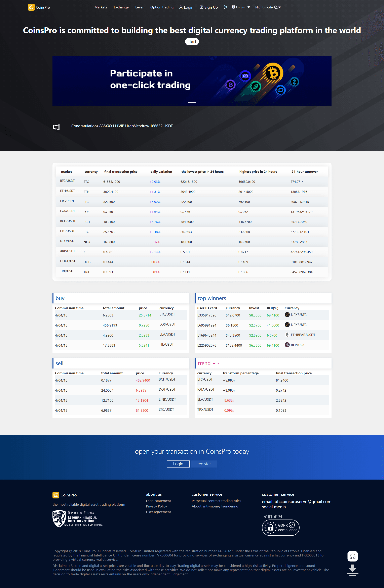
Task: Open the Medium social media icon
Action: coord(280,516)
